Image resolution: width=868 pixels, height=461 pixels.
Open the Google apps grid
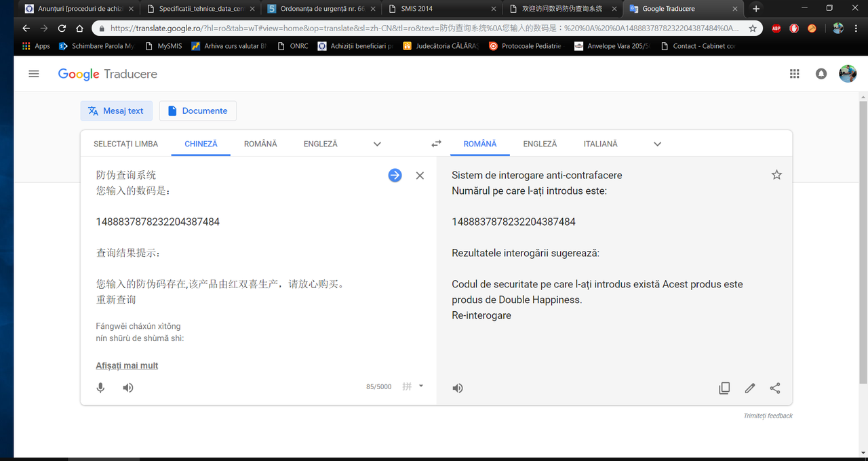[795, 74]
